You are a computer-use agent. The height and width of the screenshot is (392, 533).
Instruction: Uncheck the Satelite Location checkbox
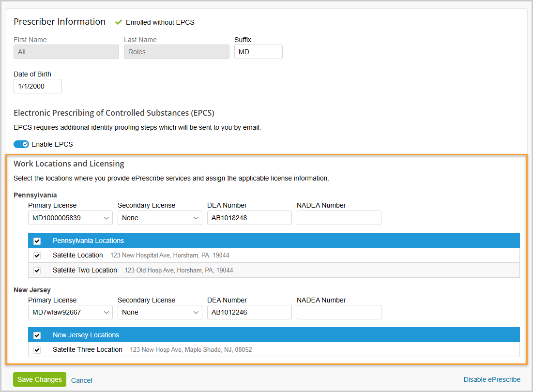(37, 256)
